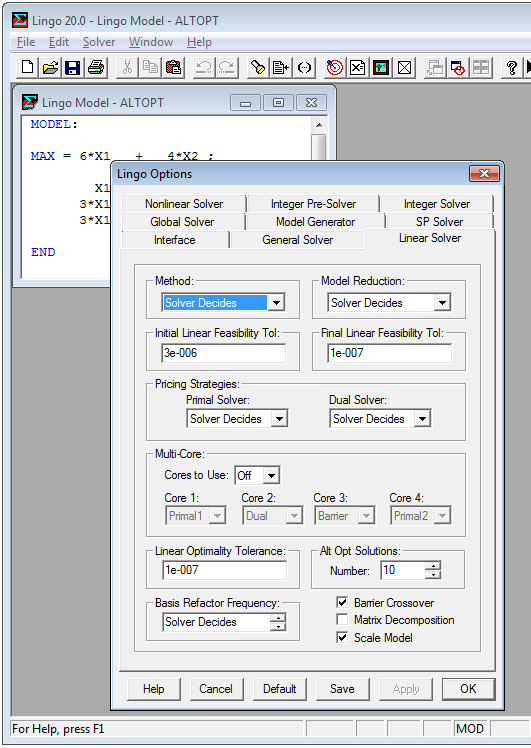Click the Linear Optimality Tolerance field
Viewport: 531px width, 748px height.
(x=224, y=570)
